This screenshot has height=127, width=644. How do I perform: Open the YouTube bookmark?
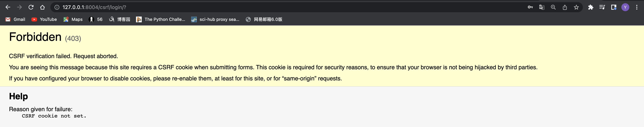tap(44, 19)
